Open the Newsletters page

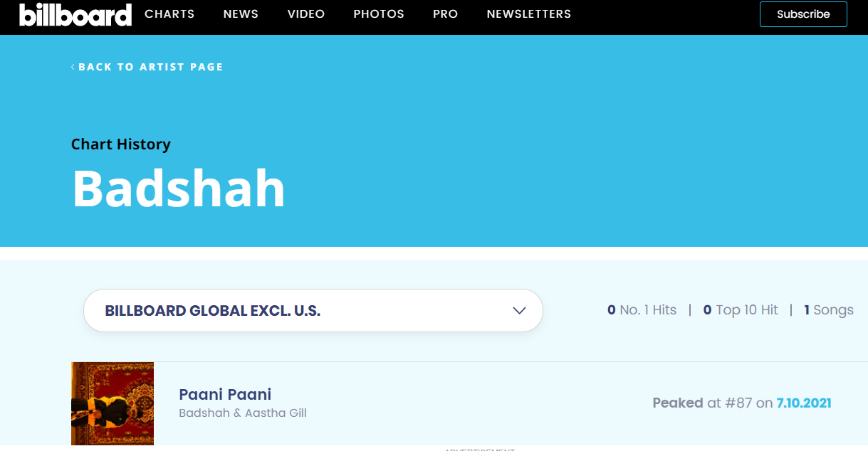tap(529, 14)
